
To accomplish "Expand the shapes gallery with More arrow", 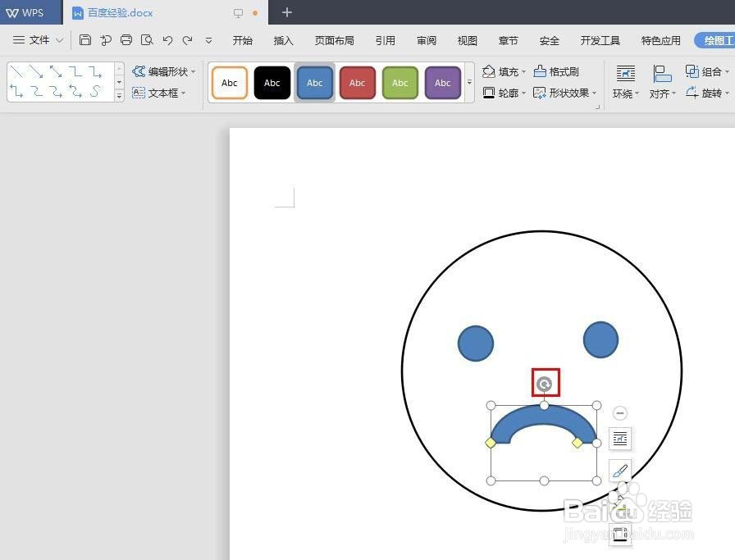I will (469, 83).
